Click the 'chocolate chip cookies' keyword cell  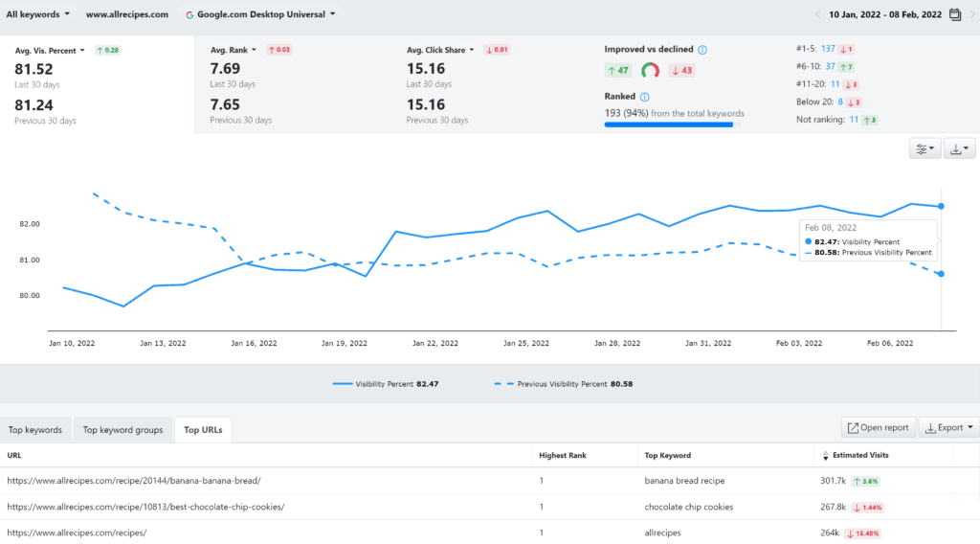(689, 507)
